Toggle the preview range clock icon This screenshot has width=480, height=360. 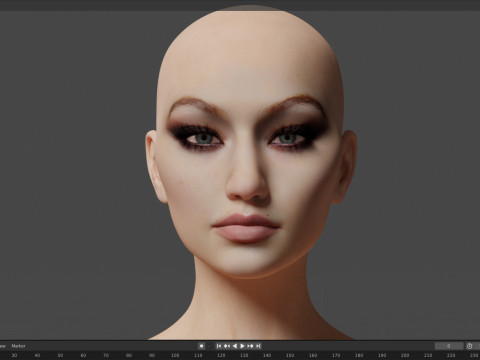pos(469,346)
